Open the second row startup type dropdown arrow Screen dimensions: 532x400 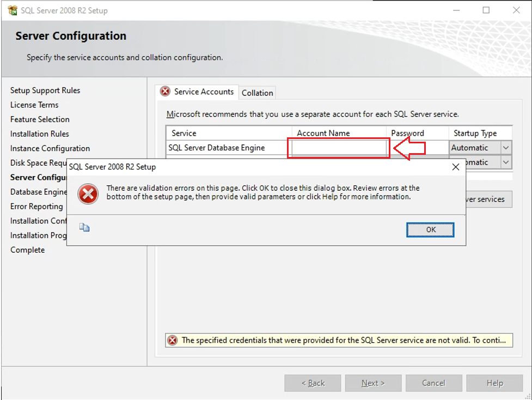[x=505, y=162]
